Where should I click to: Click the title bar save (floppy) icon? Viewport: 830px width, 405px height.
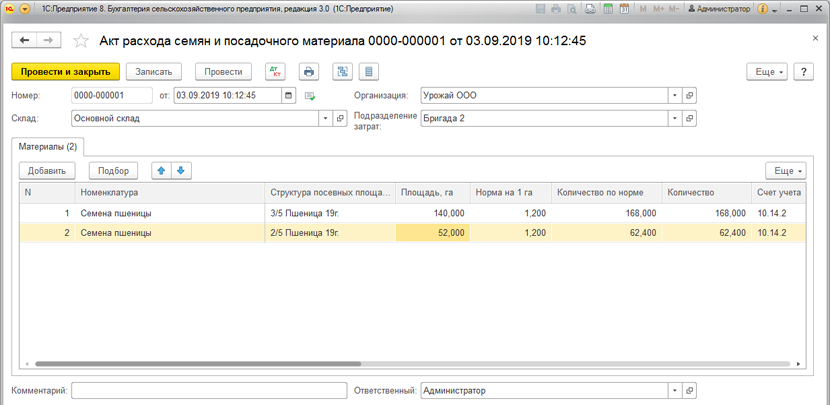(540, 9)
